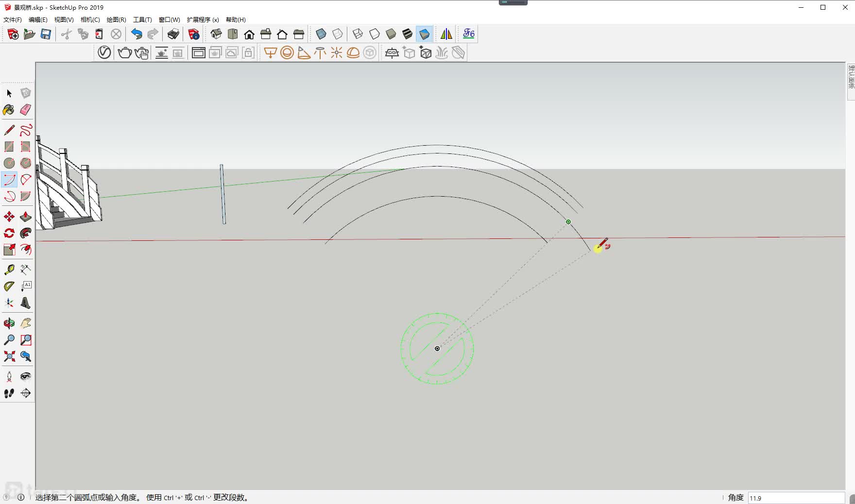Open Model Info dialog icon

[194, 34]
